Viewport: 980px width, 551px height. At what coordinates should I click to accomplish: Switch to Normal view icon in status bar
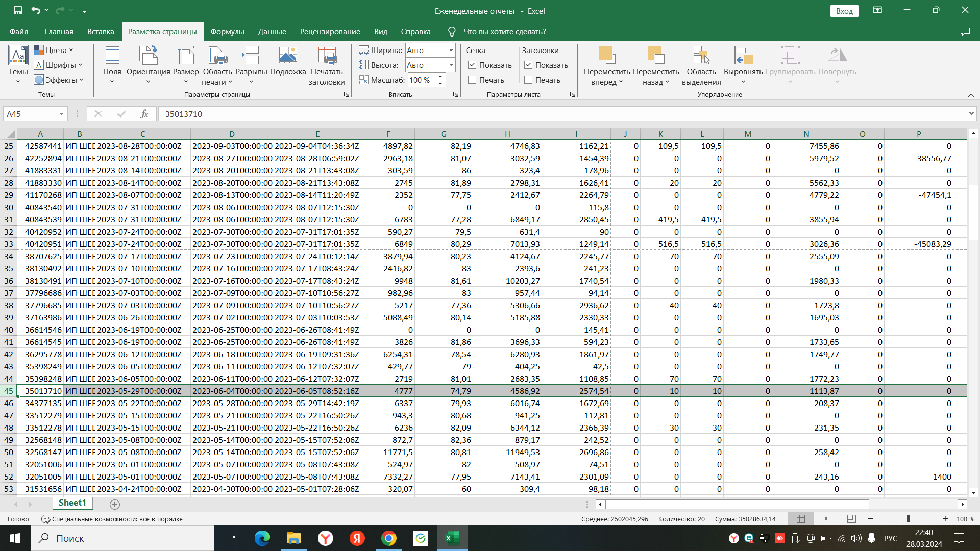801,519
